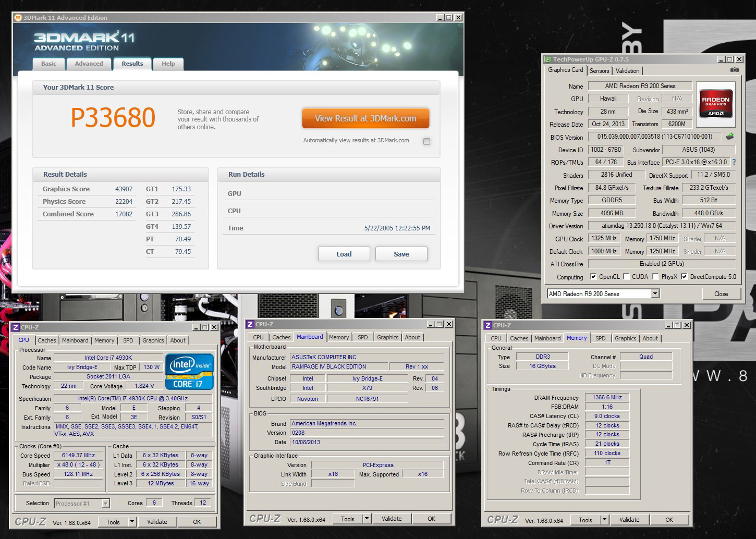
Task: Click the motherboard model RAMPAGE IV BLACK EDITION
Action: [339, 366]
